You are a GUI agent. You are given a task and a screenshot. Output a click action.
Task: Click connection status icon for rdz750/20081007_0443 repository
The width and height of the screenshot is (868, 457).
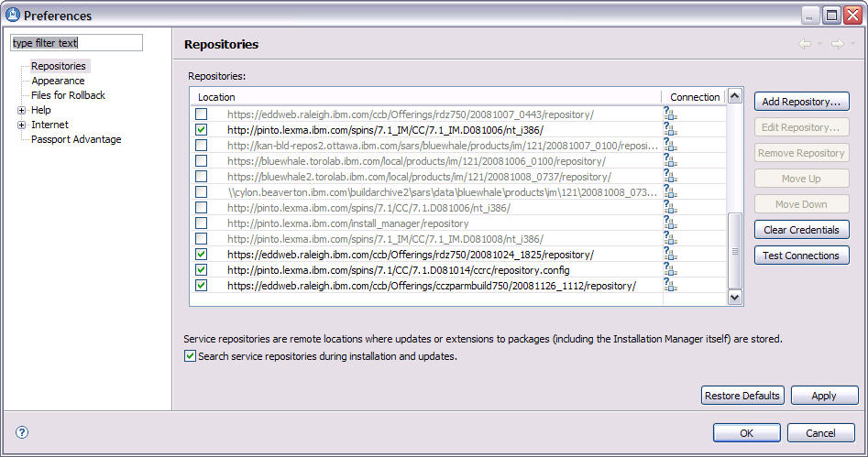pos(670,114)
